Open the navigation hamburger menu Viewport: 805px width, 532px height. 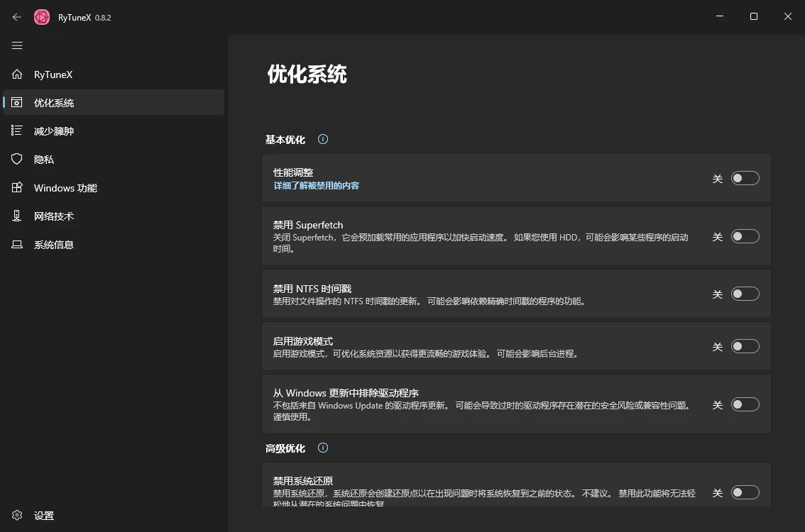point(17,45)
